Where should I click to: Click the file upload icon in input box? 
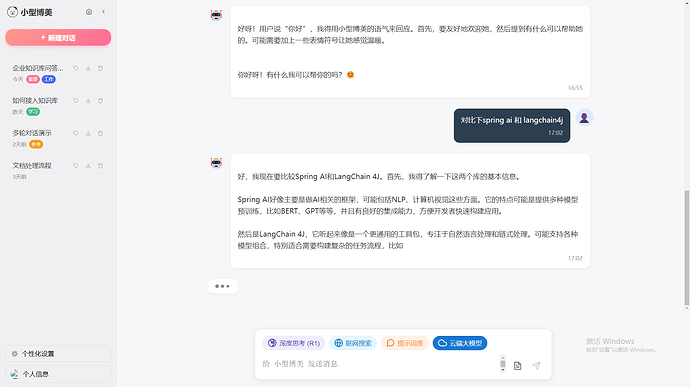[518, 365]
